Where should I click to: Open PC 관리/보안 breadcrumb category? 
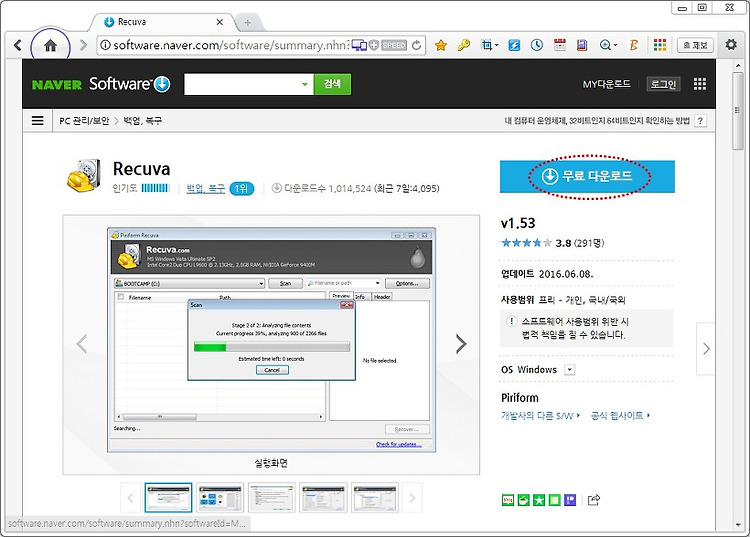pos(84,121)
